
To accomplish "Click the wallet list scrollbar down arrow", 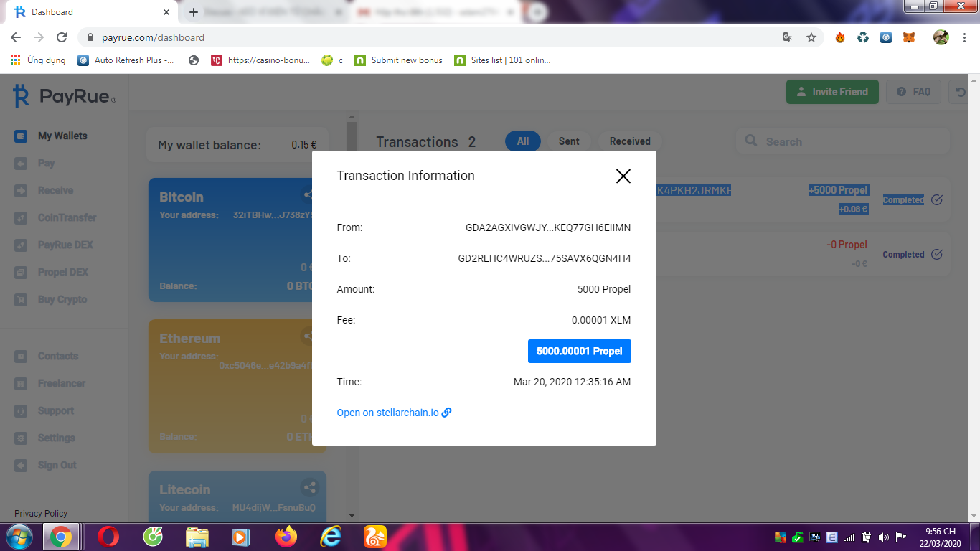I will tap(352, 515).
